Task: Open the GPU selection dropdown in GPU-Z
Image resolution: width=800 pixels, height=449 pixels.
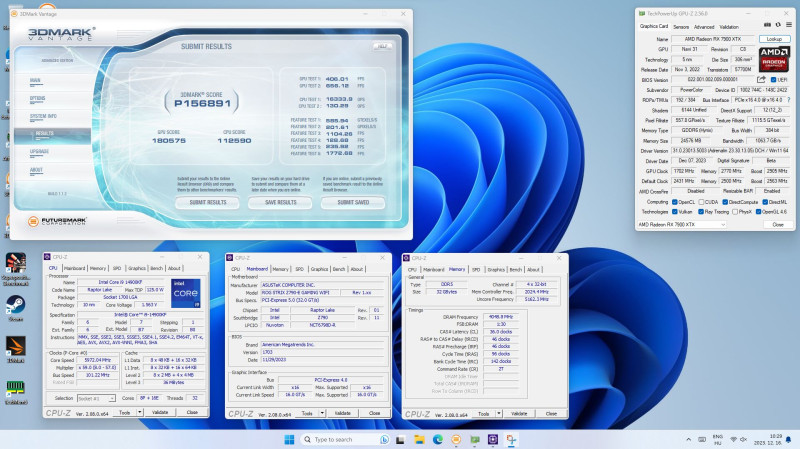Action: (x=682, y=224)
